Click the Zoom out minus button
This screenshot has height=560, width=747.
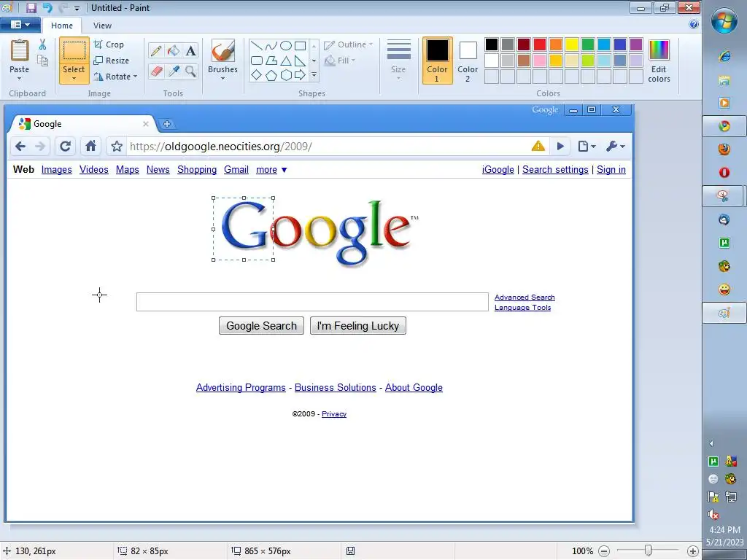click(x=604, y=551)
